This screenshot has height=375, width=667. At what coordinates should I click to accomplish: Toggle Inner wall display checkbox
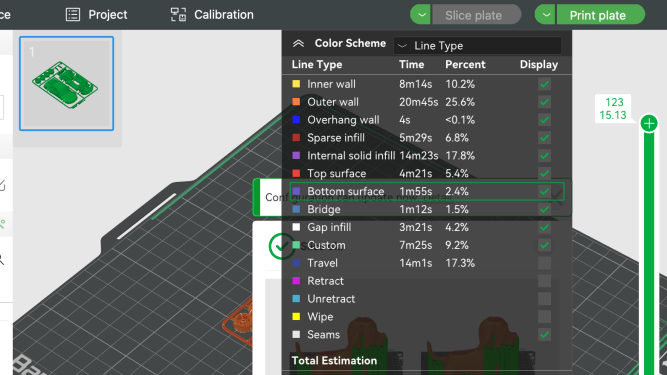pos(544,84)
